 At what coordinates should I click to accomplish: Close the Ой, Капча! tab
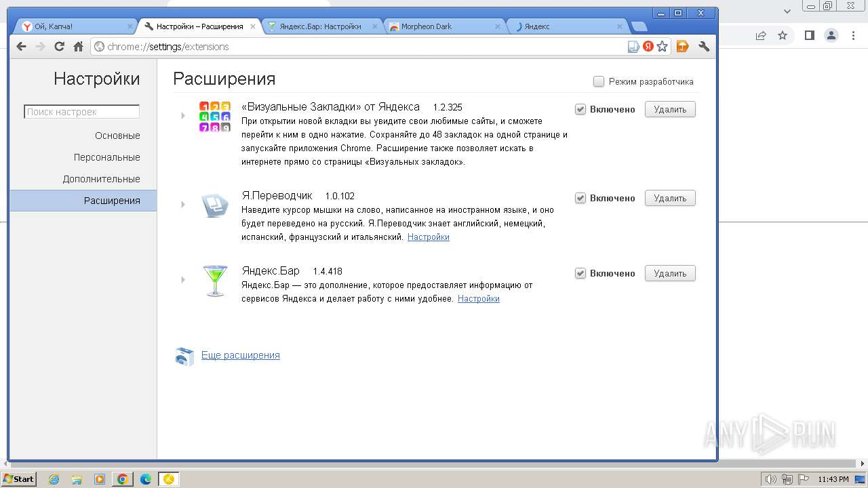pos(130,26)
